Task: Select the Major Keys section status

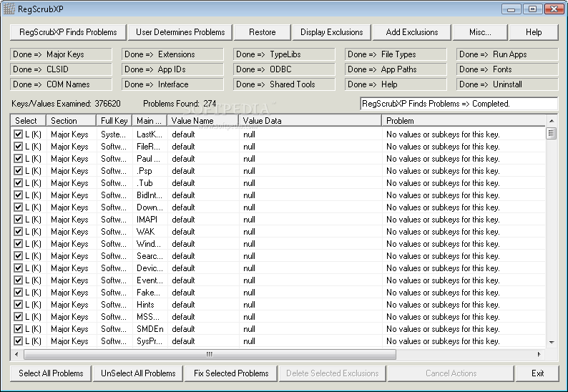Action: pyautogui.click(x=62, y=54)
